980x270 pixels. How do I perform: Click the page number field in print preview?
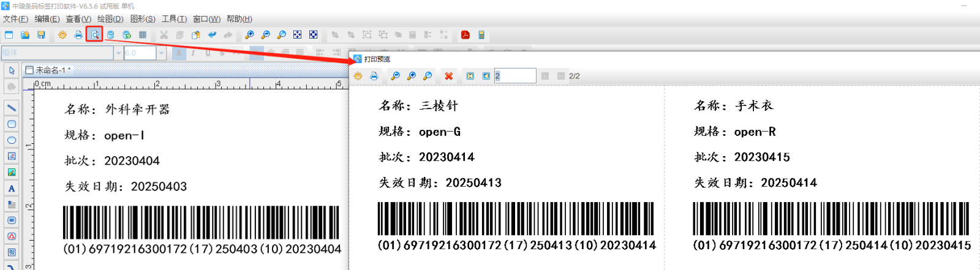pyautogui.click(x=514, y=76)
